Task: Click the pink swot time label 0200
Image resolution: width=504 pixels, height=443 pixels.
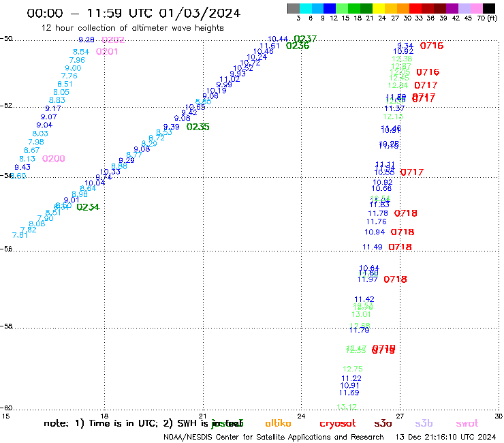Action: pyautogui.click(x=54, y=159)
